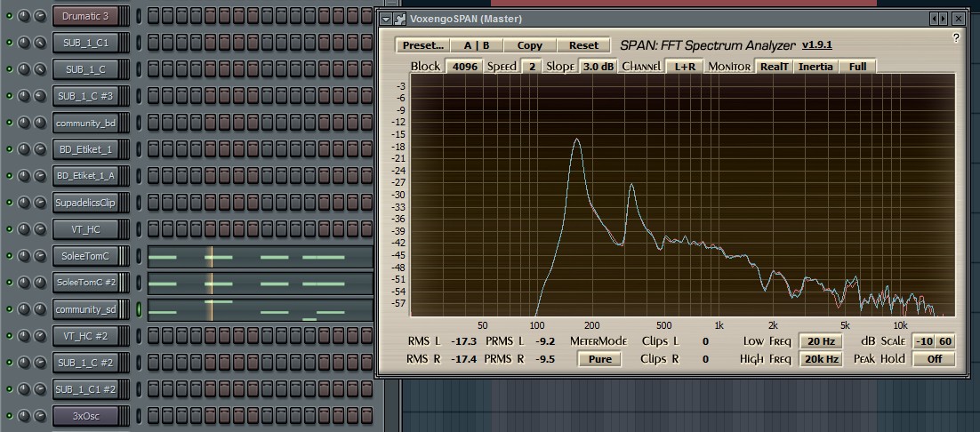Click the Low Freq 20 Hz field
The width and height of the screenshot is (980, 432).
pos(821,341)
